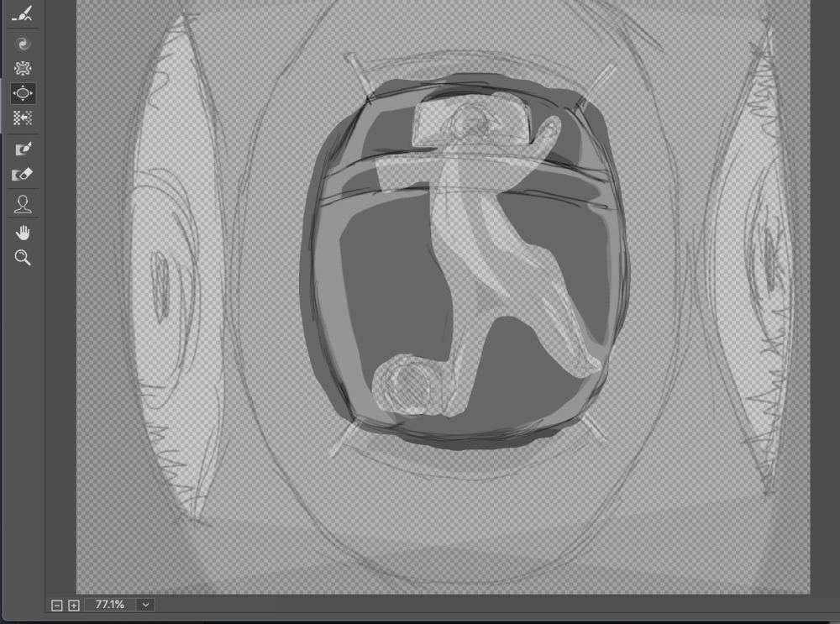Select the Hand tool
Screen dimensions: 840x624
pyautogui.click(x=23, y=232)
